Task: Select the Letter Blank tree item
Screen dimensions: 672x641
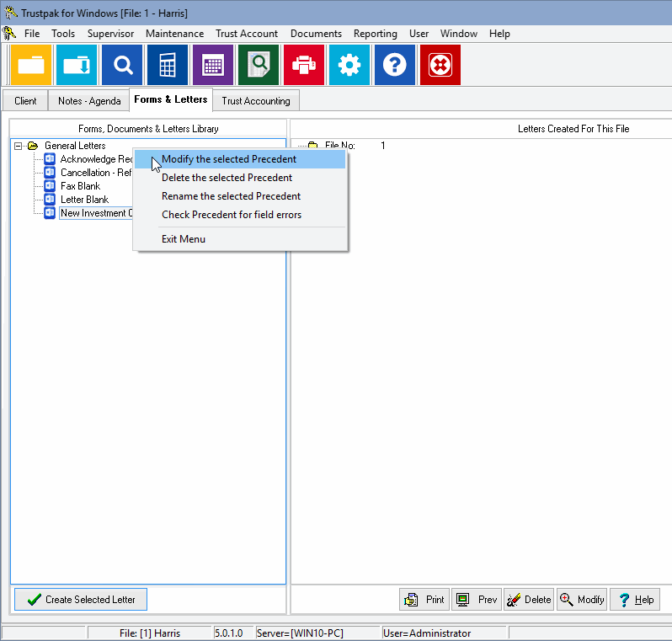Action: [x=85, y=200]
